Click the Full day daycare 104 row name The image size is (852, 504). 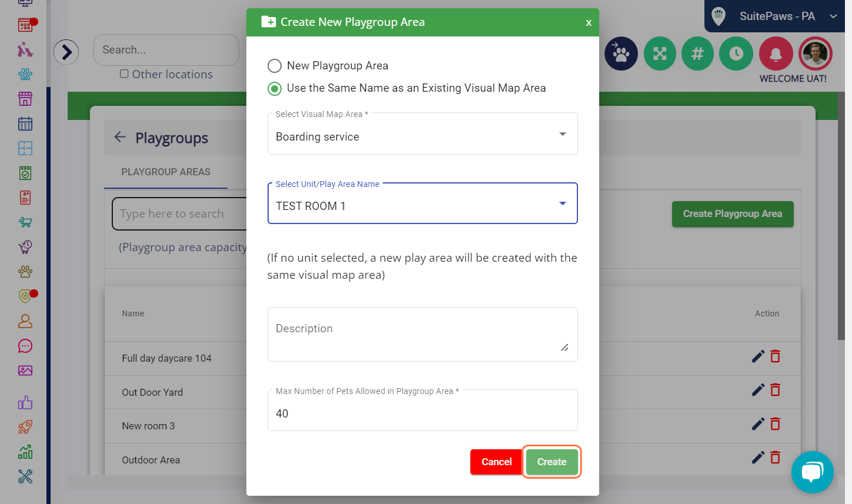[x=166, y=358]
